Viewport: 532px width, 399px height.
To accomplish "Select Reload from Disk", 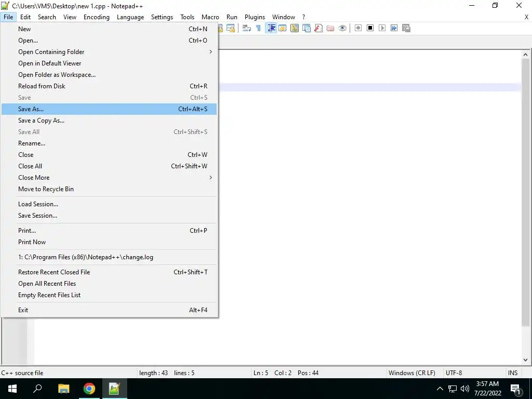I will tap(109, 86).
